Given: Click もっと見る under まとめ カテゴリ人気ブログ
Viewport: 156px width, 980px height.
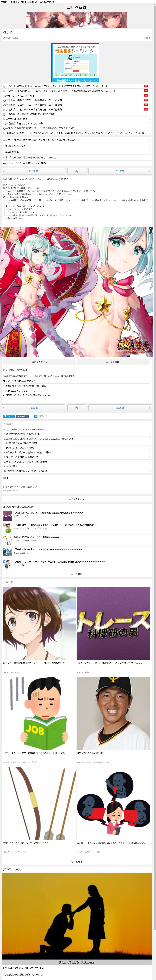Looking at the screenshot, I should (76, 574).
